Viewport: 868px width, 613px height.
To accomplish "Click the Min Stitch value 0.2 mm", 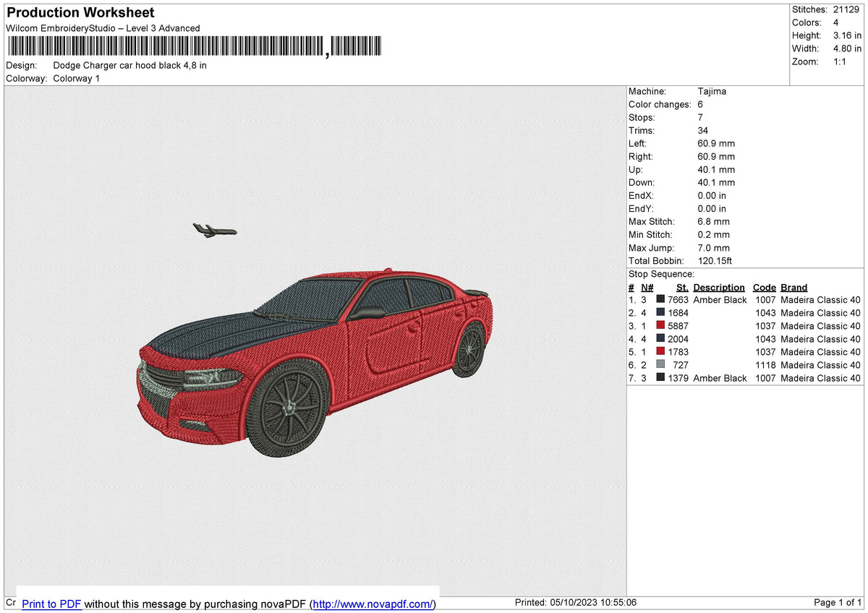I will [713, 235].
